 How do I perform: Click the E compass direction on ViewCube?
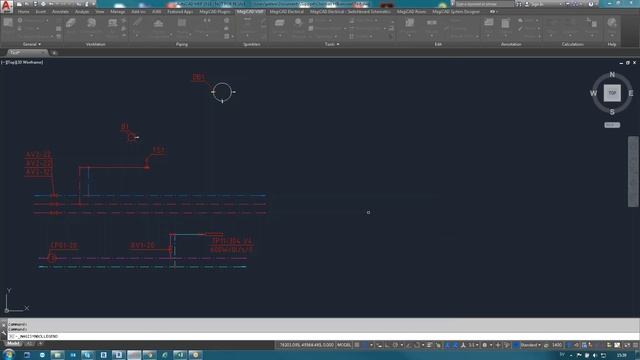click(x=631, y=93)
